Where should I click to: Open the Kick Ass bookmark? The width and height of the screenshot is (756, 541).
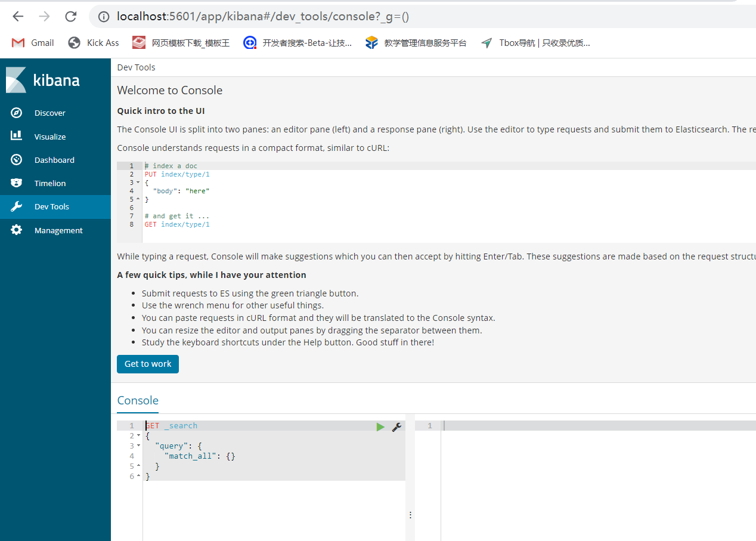(x=94, y=43)
